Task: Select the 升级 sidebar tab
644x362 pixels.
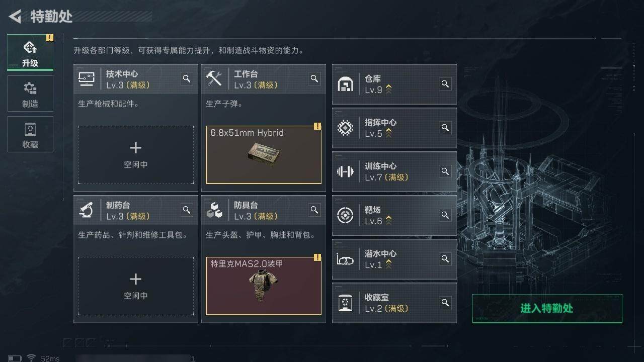Action: click(x=30, y=53)
